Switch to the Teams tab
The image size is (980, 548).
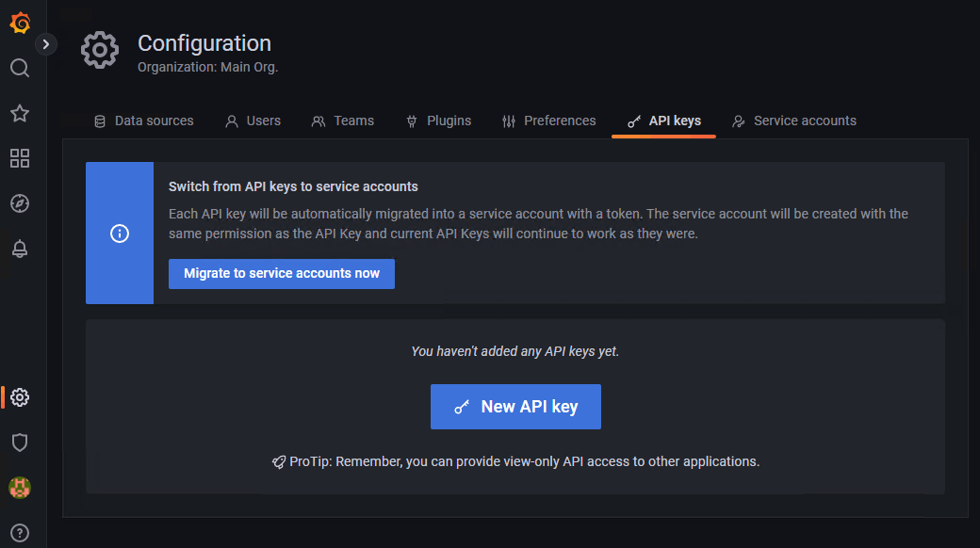click(x=343, y=121)
